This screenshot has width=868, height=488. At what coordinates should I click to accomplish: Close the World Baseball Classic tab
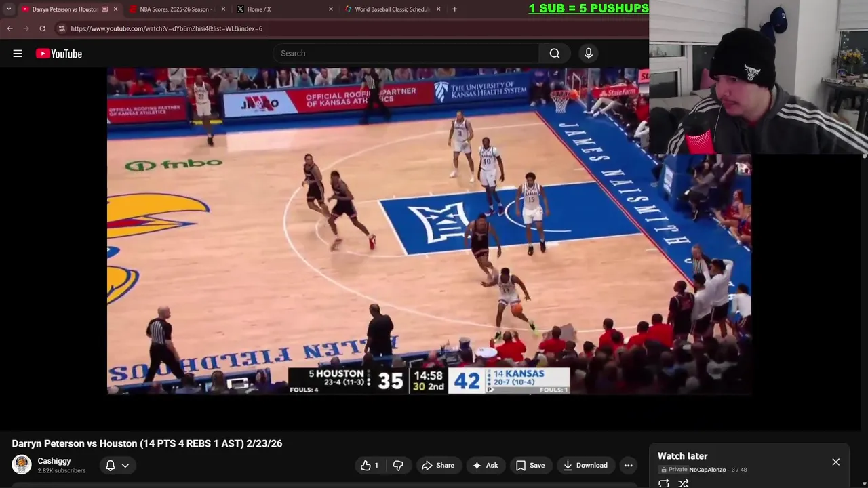pyautogui.click(x=438, y=9)
